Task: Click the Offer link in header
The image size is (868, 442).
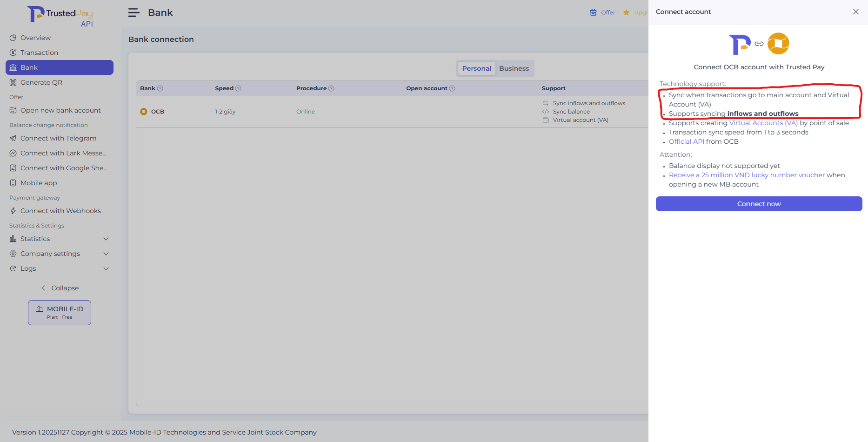Action: click(x=608, y=13)
